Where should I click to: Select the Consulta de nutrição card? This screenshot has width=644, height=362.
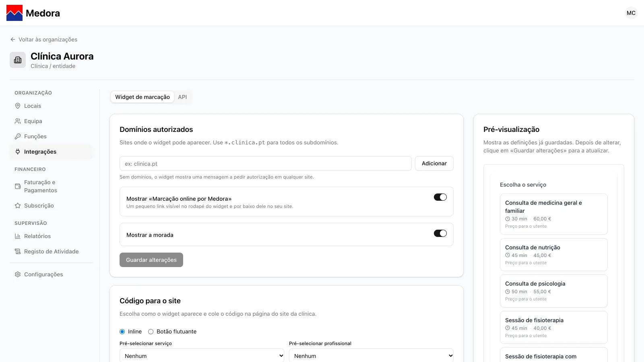click(x=554, y=255)
